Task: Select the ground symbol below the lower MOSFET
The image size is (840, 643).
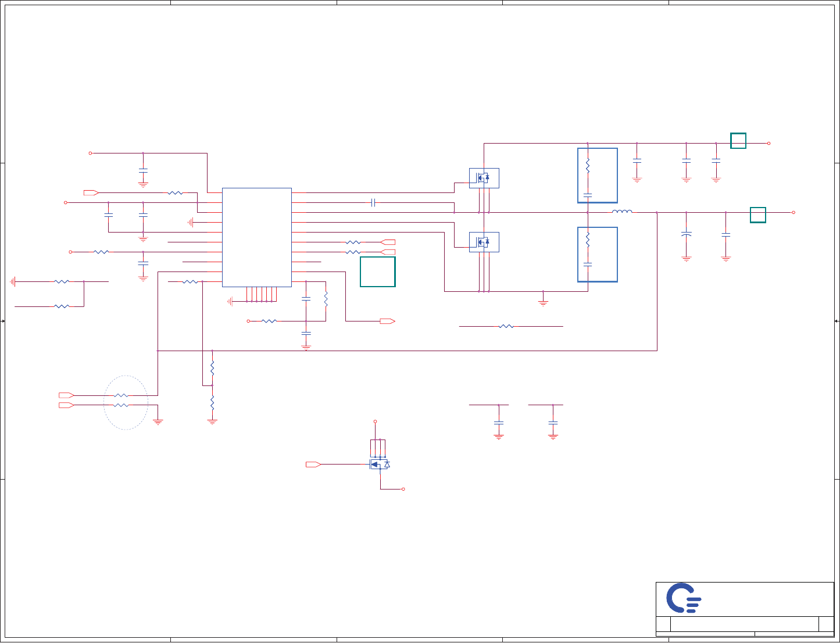Action: pyautogui.click(x=543, y=302)
